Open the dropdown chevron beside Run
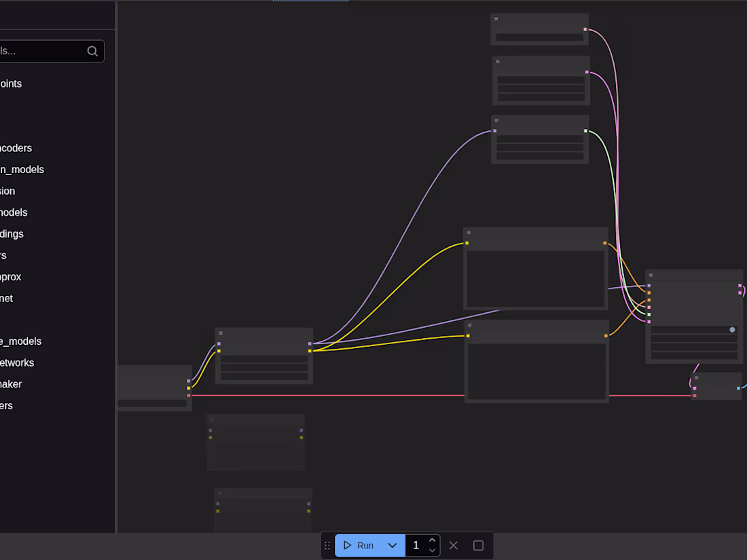Viewport: 747px width, 560px height. (393, 545)
